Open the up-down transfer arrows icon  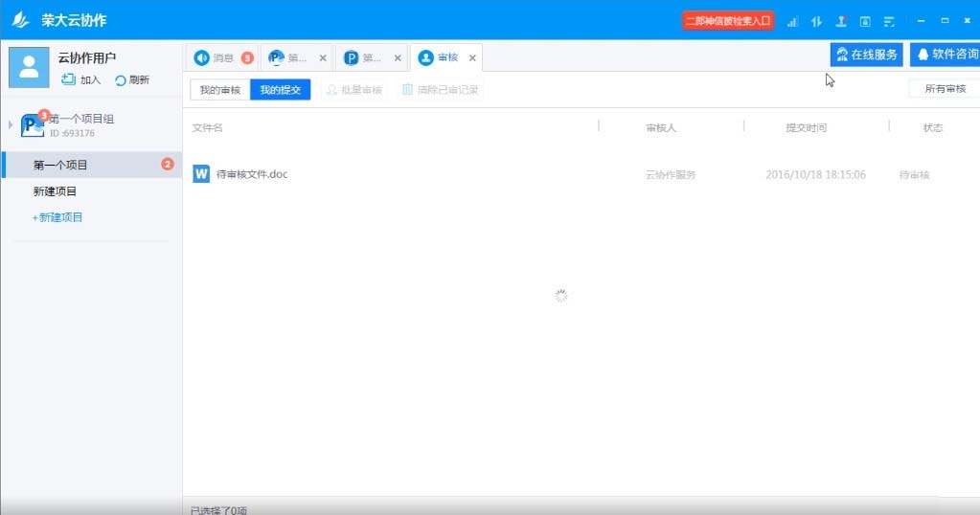817,21
